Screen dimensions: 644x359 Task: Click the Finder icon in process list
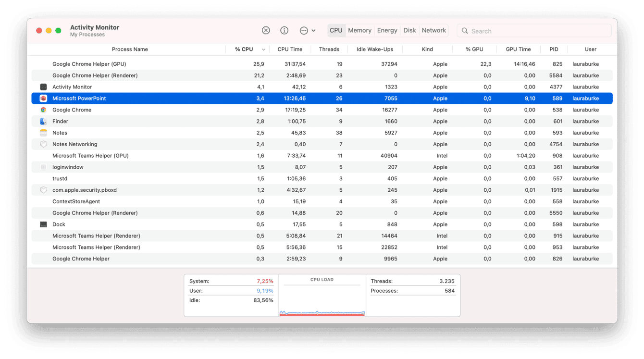43,122
